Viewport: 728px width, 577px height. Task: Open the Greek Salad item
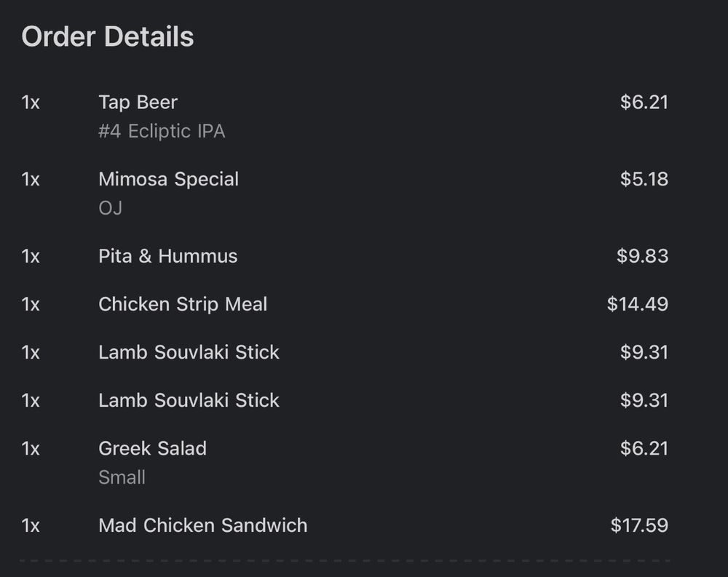(152, 448)
